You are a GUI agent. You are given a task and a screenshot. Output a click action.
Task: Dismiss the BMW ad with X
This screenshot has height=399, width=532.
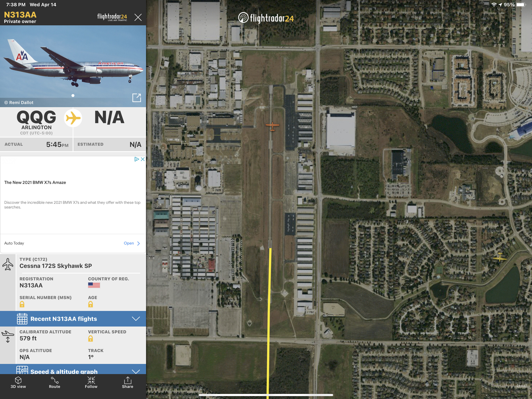point(143,159)
